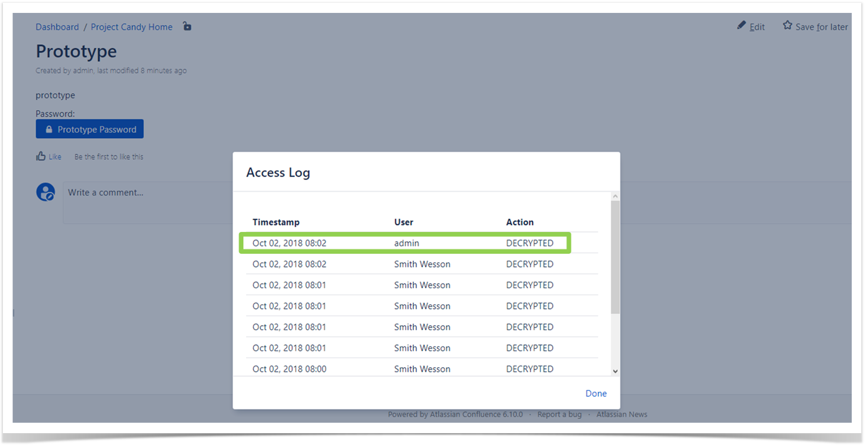This screenshot has width=868, height=447.
Task: Click the Like thumbs-up icon
Action: 41,156
